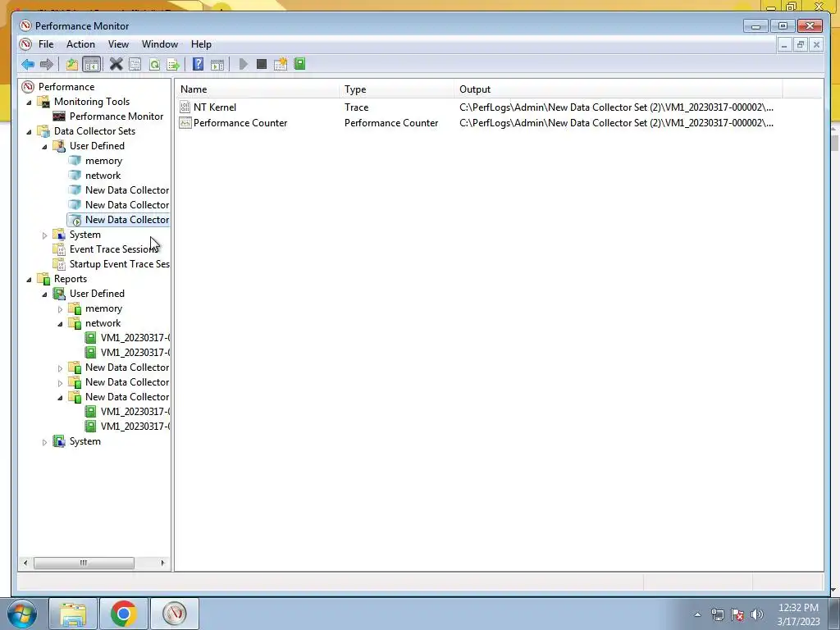Open the Window menu

(x=160, y=44)
